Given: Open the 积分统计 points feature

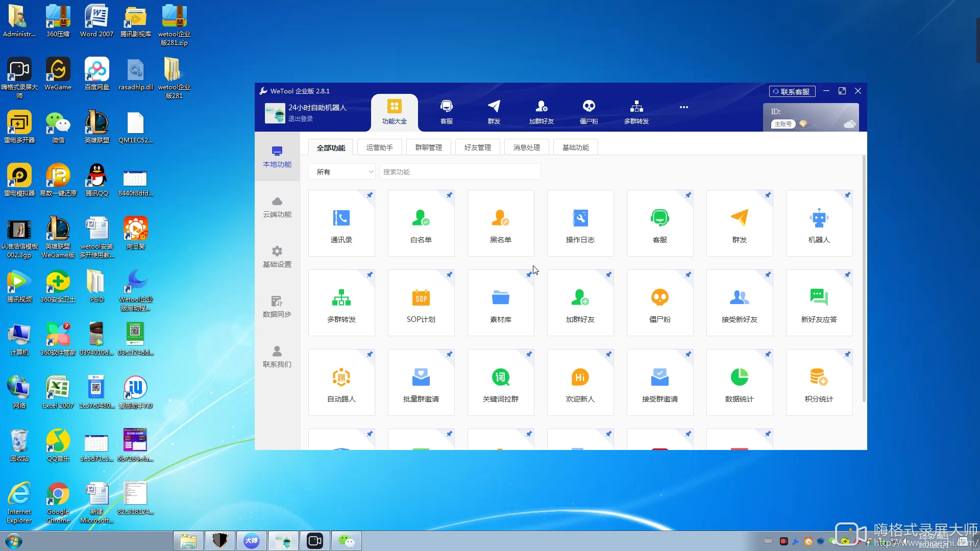Looking at the screenshot, I should (819, 382).
